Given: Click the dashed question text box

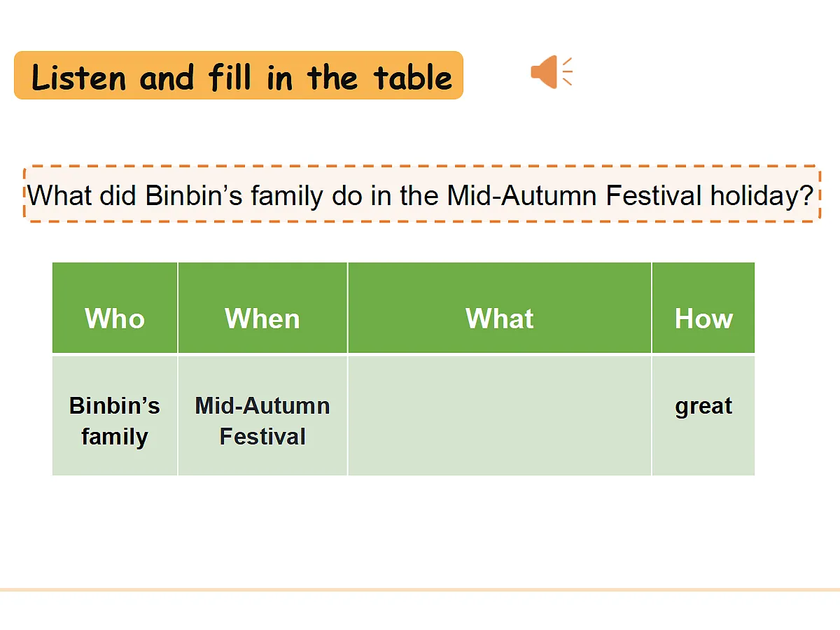Looking at the screenshot, I should coord(422,194).
